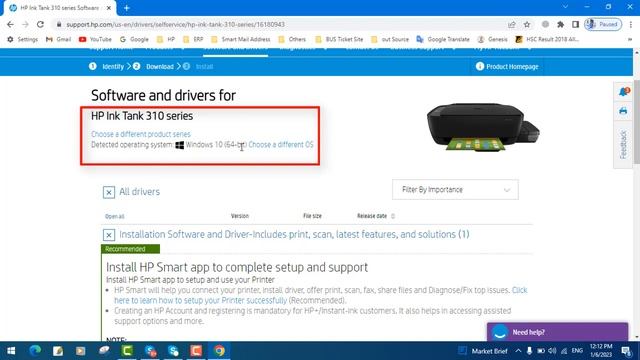The height and width of the screenshot is (360, 640).
Task: Open the orange Camtasia icon on the taskbar
Action: point(196,351)
